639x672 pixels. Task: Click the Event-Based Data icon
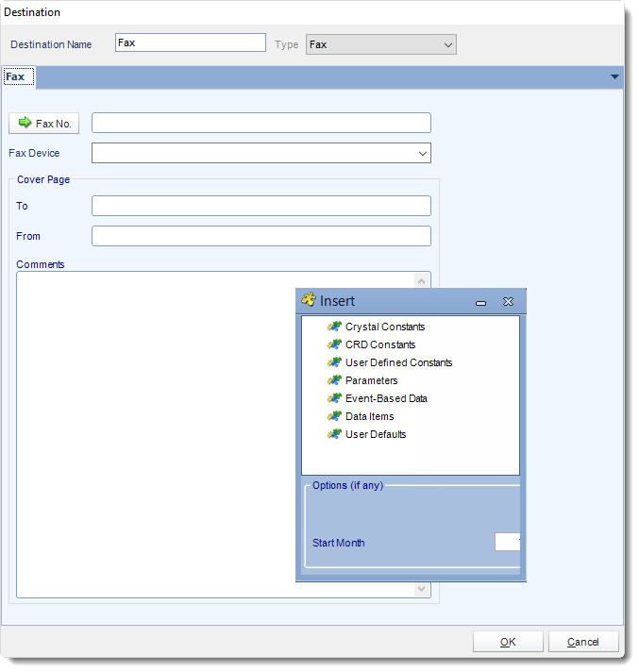pyautogui.click(x=334, y=398)
